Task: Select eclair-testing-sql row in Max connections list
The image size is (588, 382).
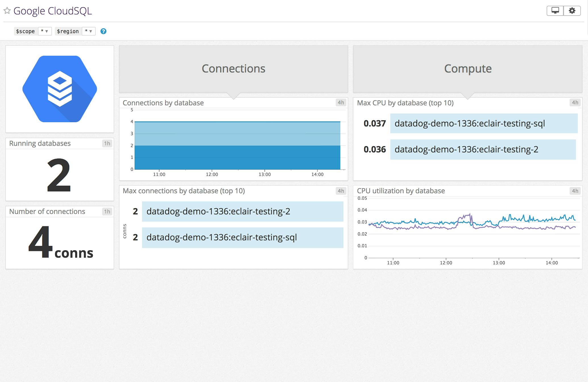Action: tap(243, 238)
